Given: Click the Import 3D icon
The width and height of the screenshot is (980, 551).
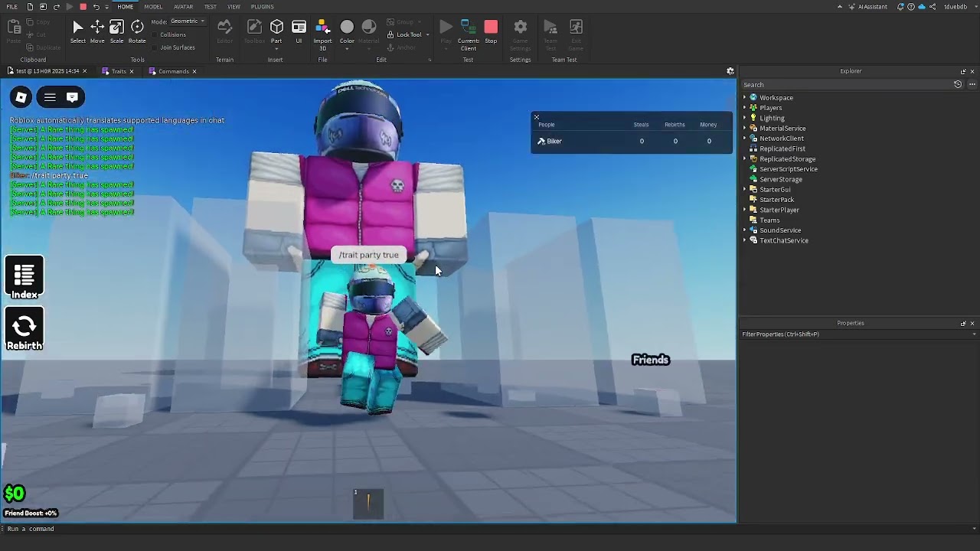Looking at the screenshot, I should (x=322, y=28).
